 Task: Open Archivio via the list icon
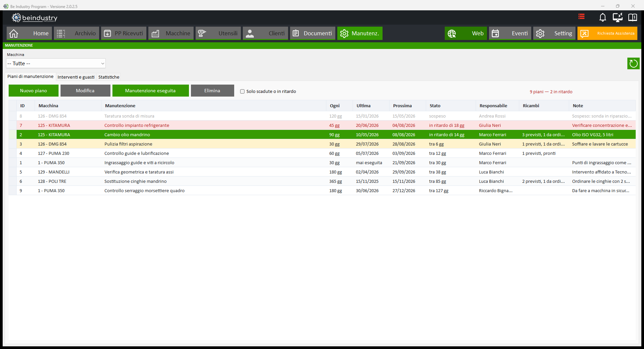click(x=61, y=33)
